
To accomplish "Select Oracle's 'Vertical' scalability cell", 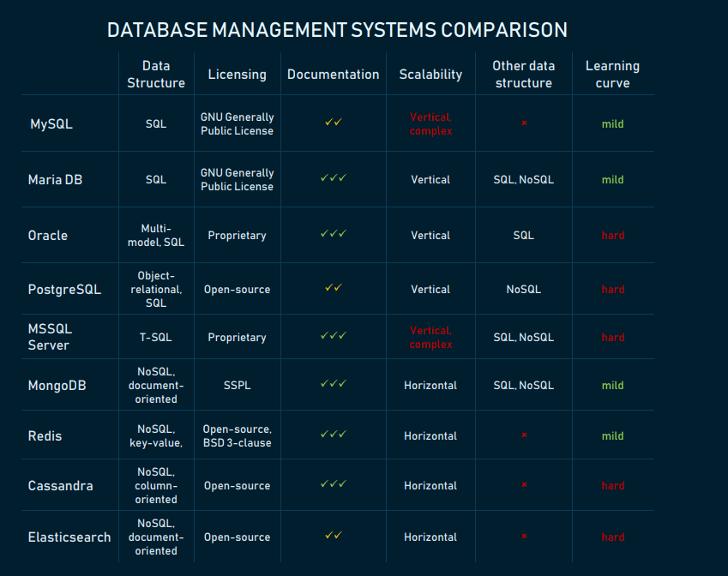I will coord(430,236).
